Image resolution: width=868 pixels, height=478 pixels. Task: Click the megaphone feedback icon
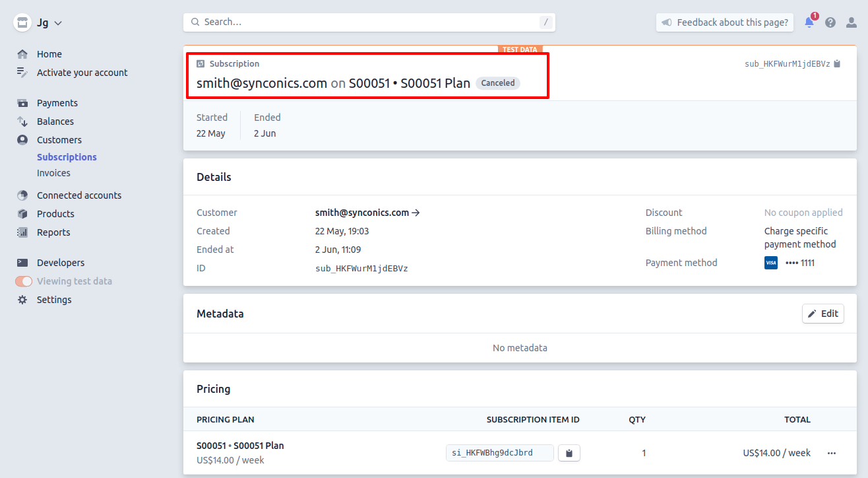tap(667, 22)
